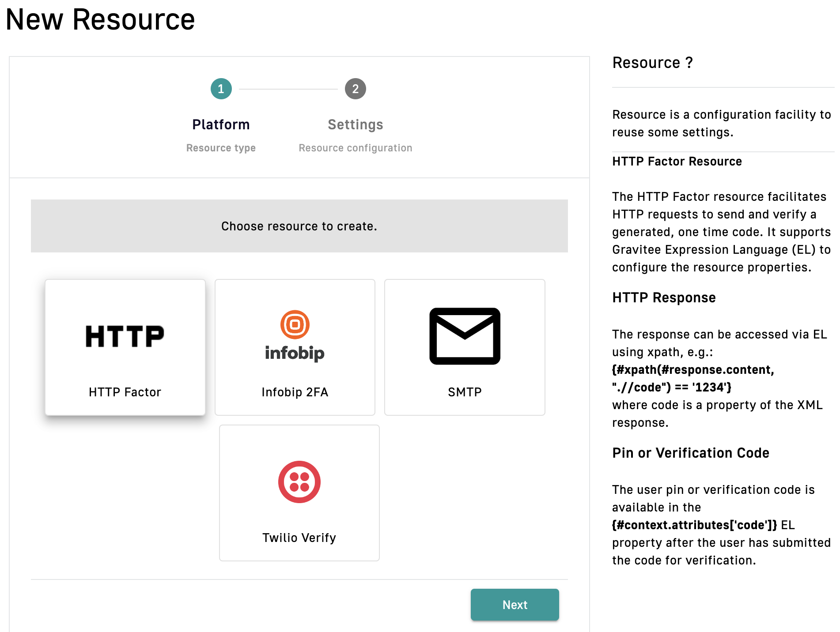Select the HTTP logo icon
840x632 pixels.
(x=125, y=336)
